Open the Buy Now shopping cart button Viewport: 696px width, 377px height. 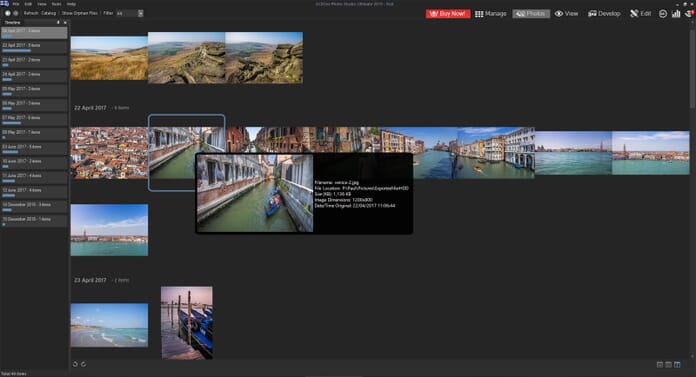447,14
